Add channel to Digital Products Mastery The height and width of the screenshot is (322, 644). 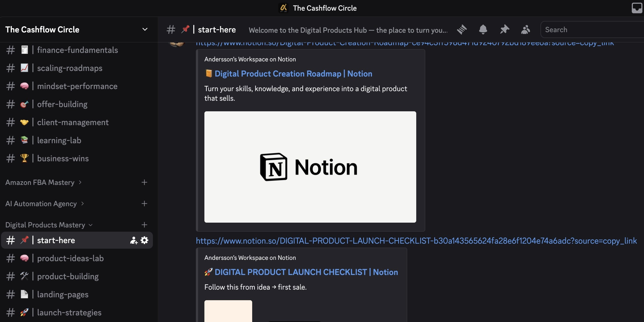[144, 225]
